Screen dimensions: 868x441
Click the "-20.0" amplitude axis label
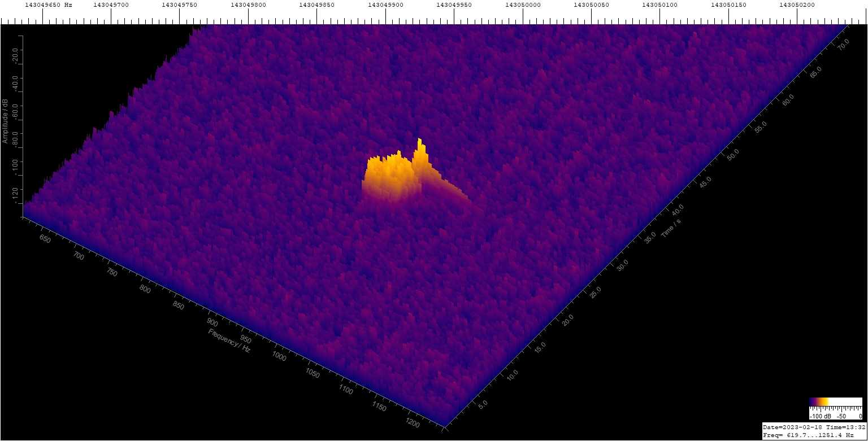point(16,57)
